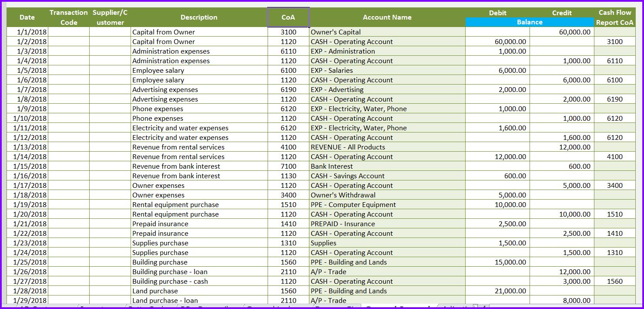Click the Date column header
This screenshot has height=309, width=644.
(27, 17)
